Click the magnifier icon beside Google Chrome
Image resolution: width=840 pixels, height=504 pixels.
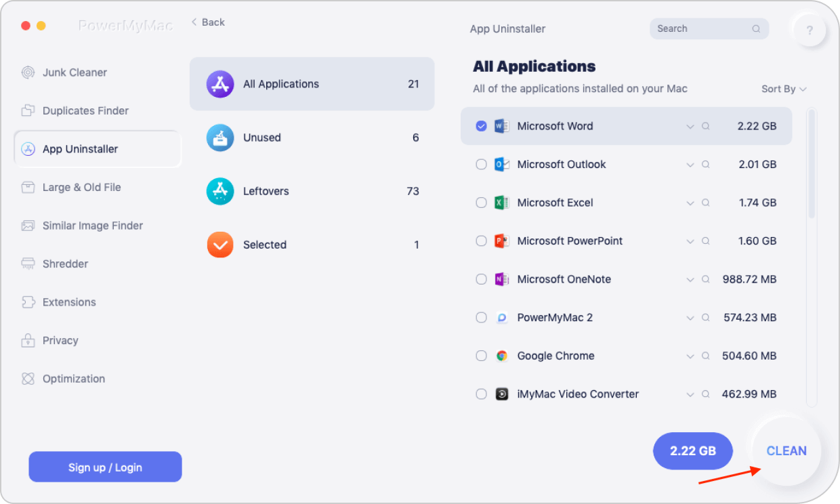click(706, 356)
